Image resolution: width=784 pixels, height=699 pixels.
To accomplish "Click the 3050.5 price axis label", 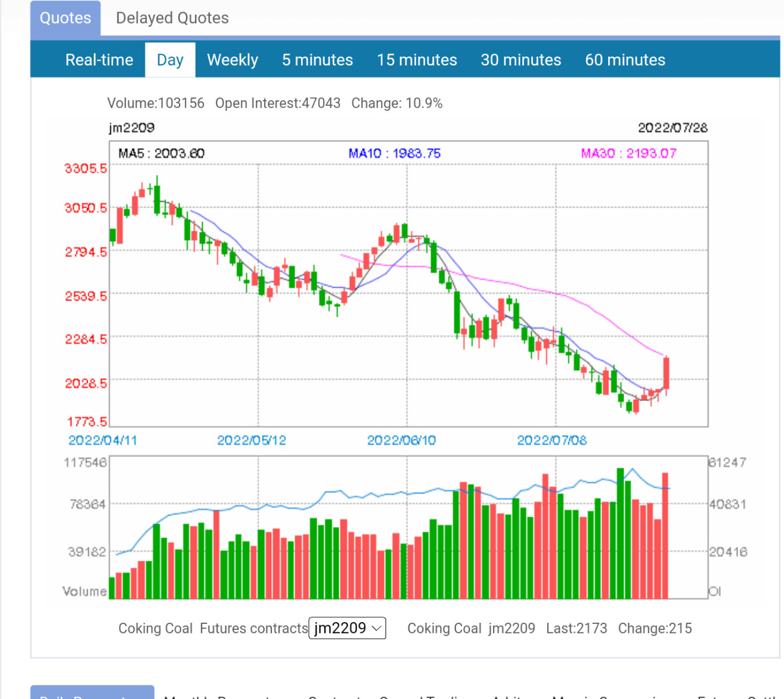I will (86, 208).
